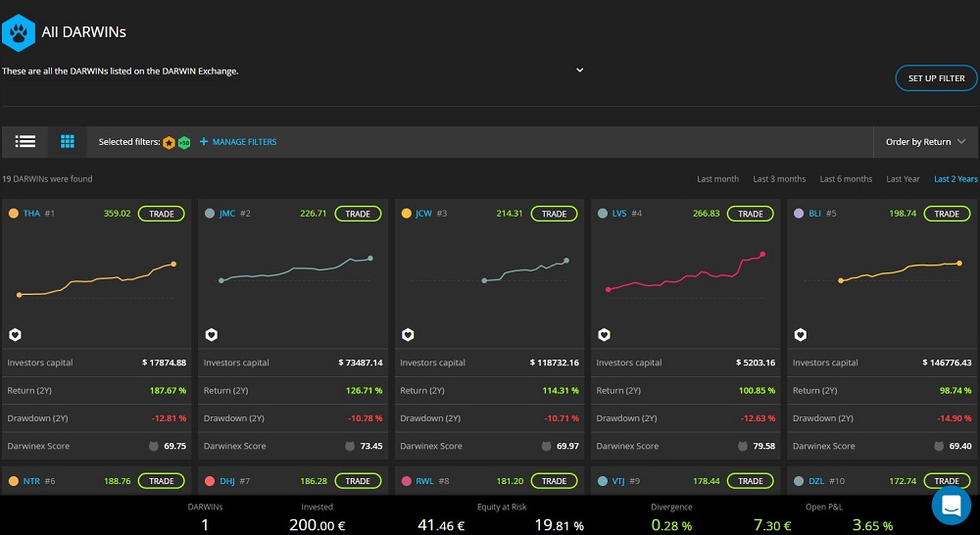Switch to grid view icon
980x535 pixels.
point(68,142)
